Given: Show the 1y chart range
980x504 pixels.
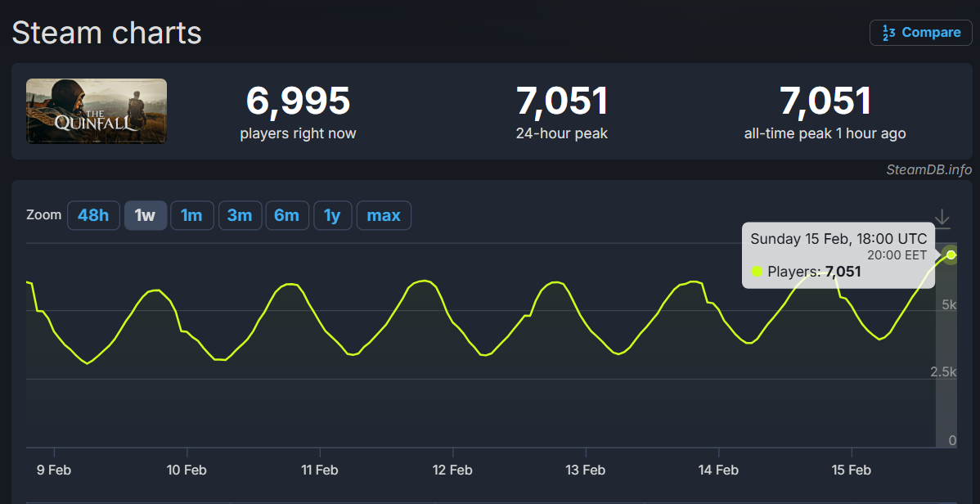Looking at the screenshot, I should 332,216.
